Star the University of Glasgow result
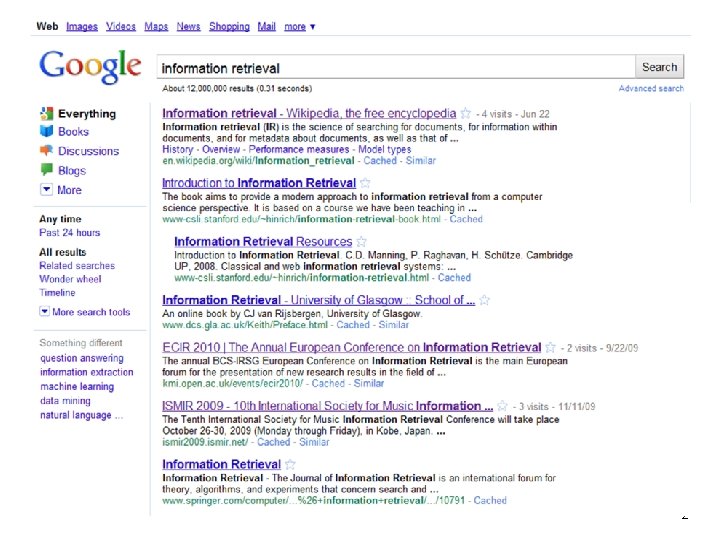720x540 pixels. coord(484,300)
